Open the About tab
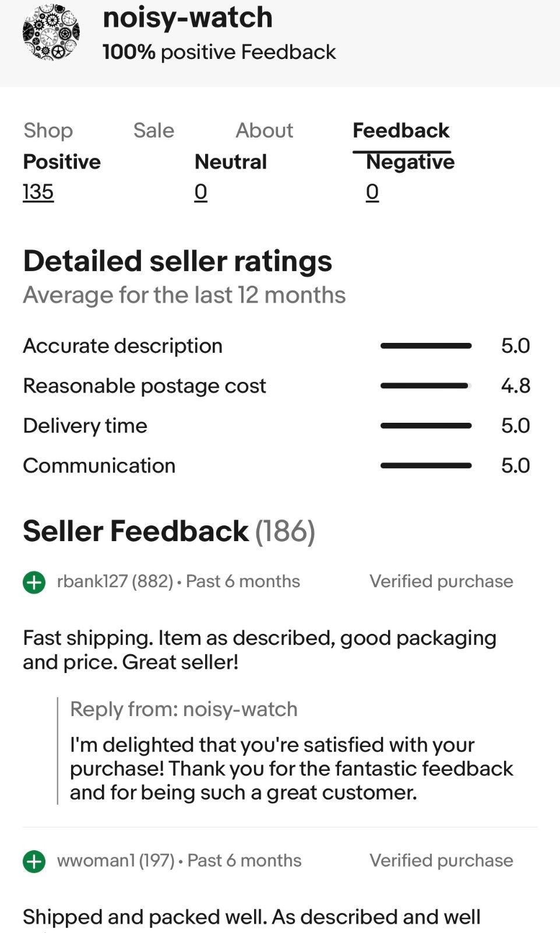560x933 pixels. (265, 130)
